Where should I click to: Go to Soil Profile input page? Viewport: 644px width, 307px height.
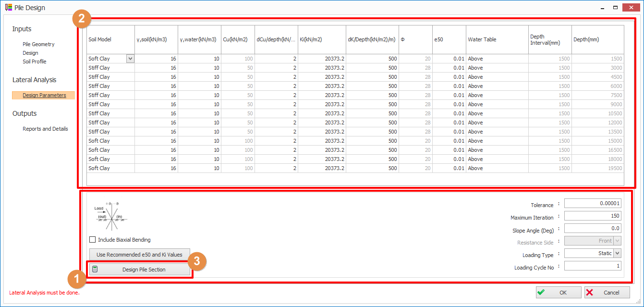pos(35,61)
